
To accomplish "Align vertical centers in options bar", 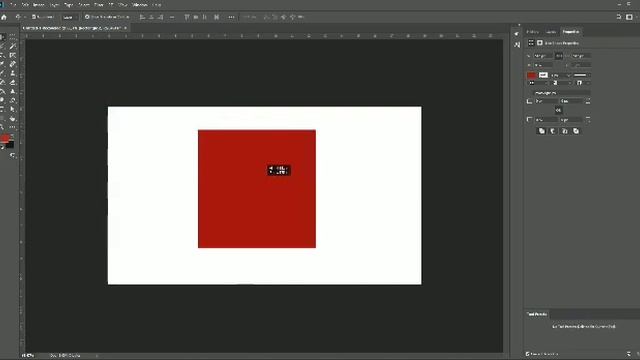I will 196,17.
